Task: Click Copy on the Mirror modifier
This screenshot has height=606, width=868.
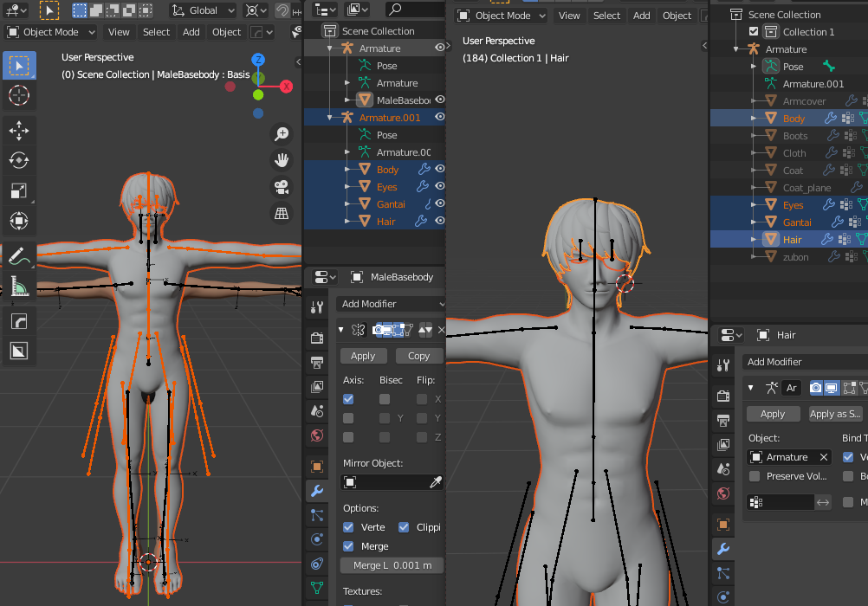Action: pos(418,355)
